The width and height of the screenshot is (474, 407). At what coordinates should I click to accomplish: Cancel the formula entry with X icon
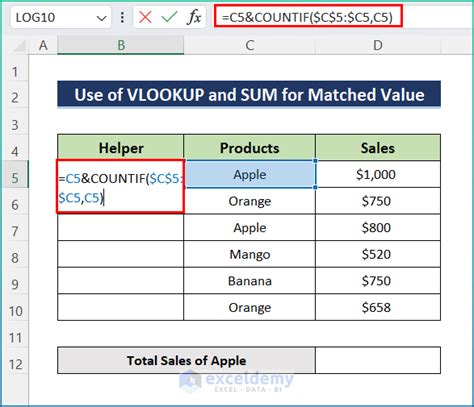(x=145, y=17)
